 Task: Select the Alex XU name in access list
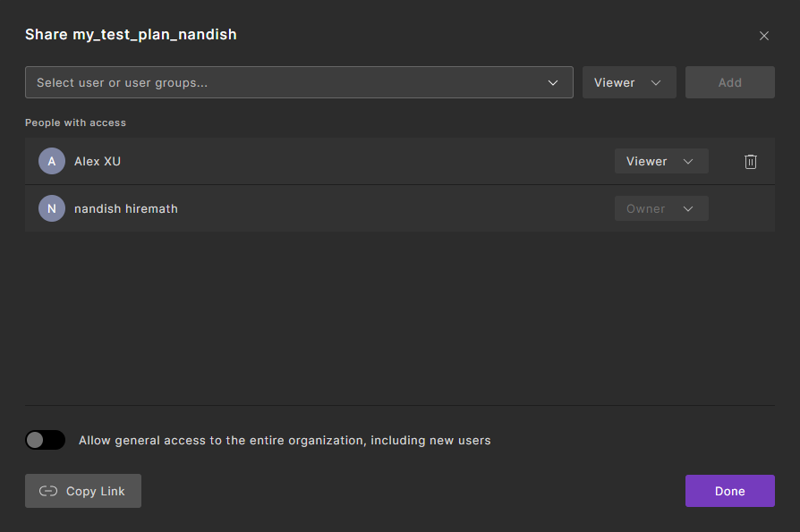pos(98,162)
